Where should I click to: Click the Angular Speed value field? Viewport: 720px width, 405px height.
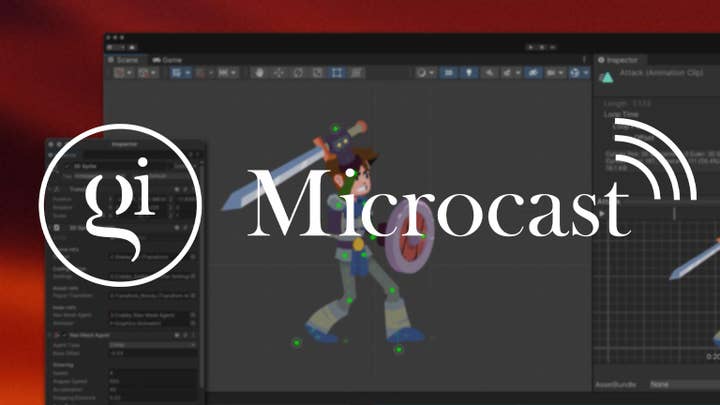153,381
